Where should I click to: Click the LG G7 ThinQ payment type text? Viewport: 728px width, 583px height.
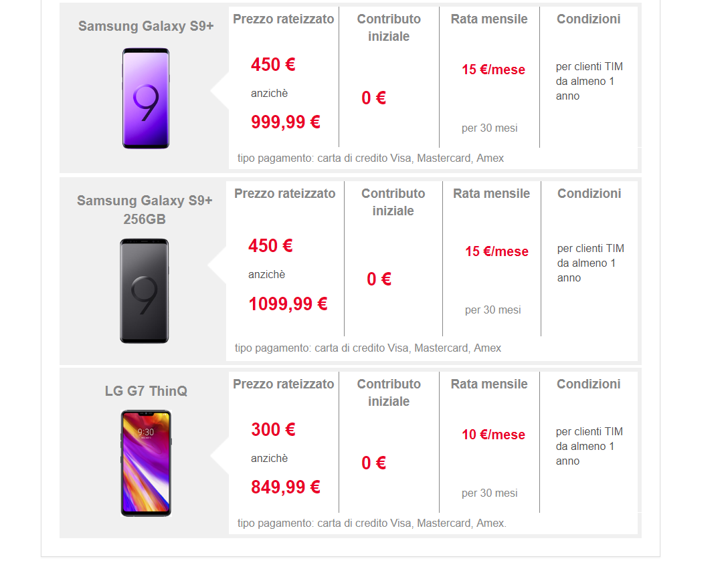tap(372, 523)
